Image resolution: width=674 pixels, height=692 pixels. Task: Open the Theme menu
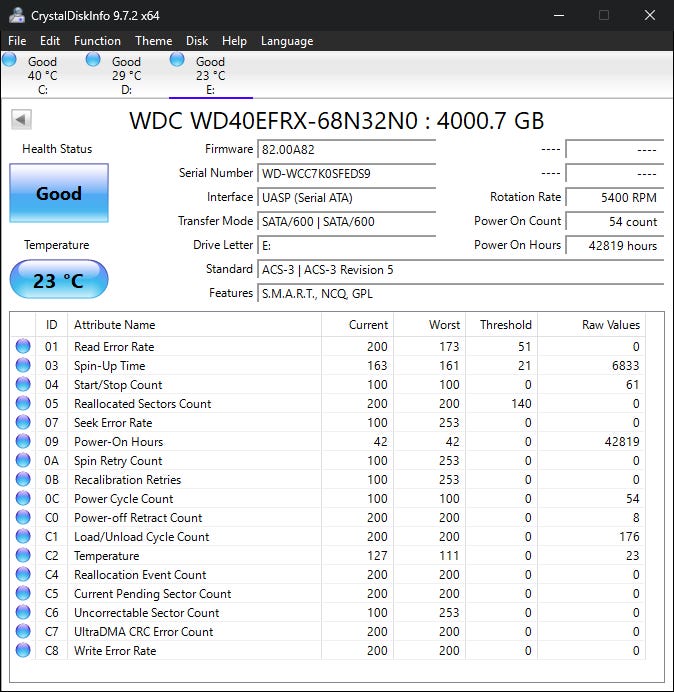153,41
